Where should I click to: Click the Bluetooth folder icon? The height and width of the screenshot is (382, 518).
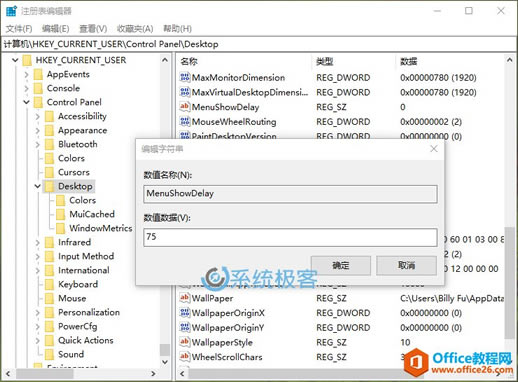[x=49, y=144]
